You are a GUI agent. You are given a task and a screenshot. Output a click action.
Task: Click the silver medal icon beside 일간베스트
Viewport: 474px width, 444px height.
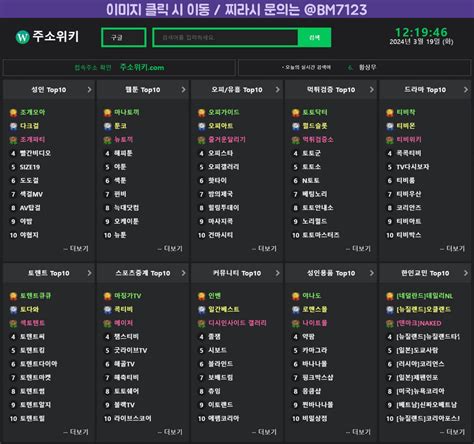tap(201, 310)
